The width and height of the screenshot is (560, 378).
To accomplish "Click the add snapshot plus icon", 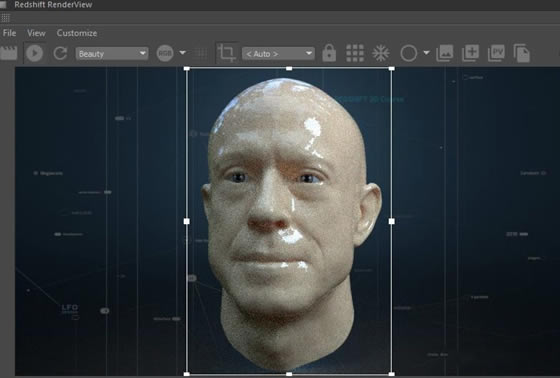I will [470, 53].
